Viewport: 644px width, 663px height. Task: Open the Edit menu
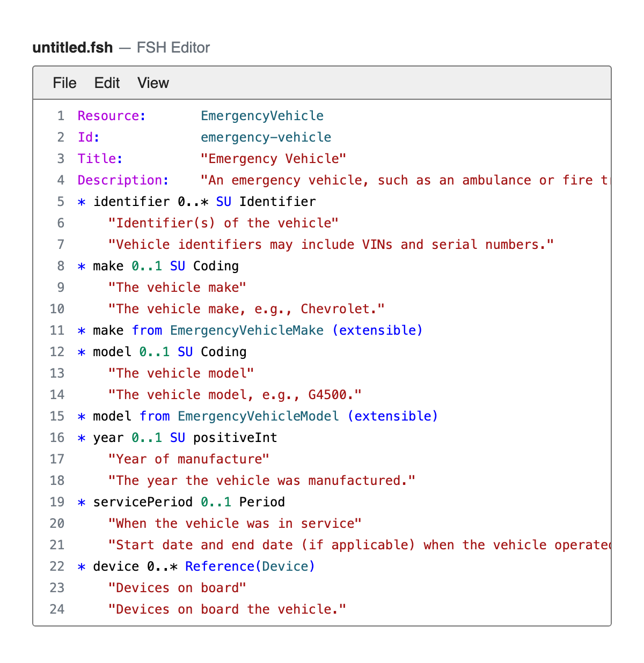coord(107,83)
